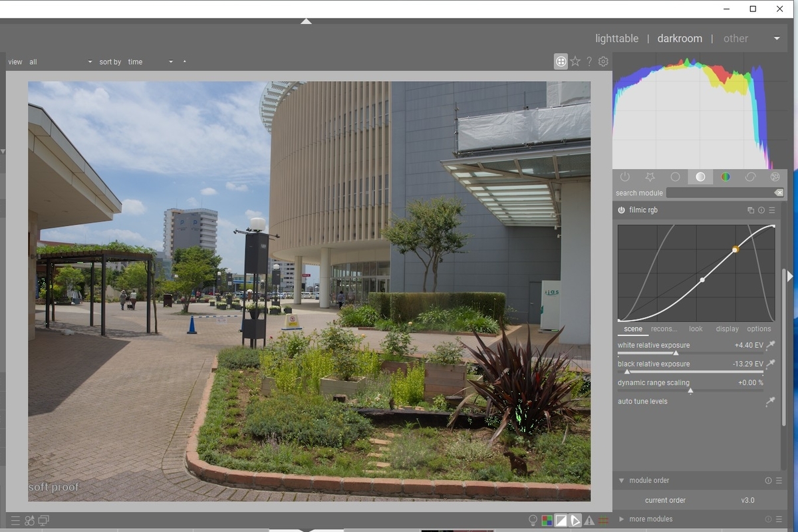
Task: Toggle filmic rgb module on/off
Action: pyautogui.click(x=621, y=210)
